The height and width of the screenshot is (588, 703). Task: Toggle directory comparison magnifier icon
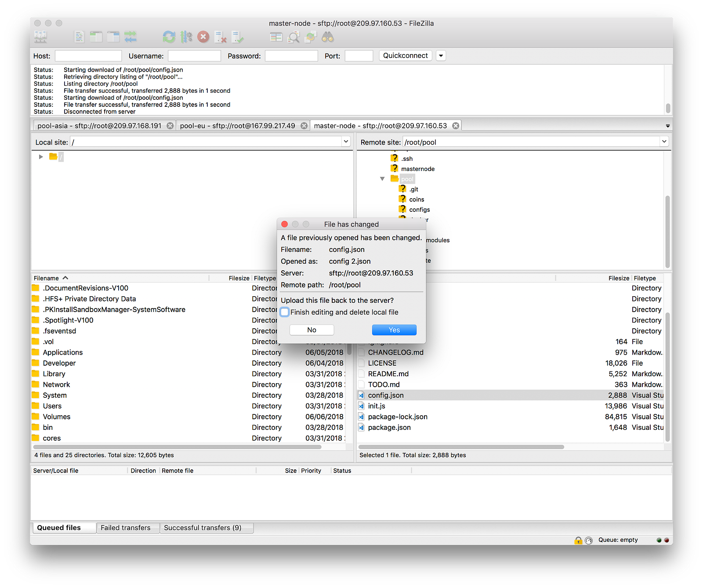294,37
